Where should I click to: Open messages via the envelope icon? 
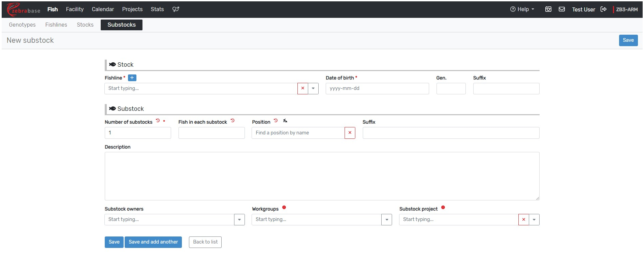click(561, 9)
